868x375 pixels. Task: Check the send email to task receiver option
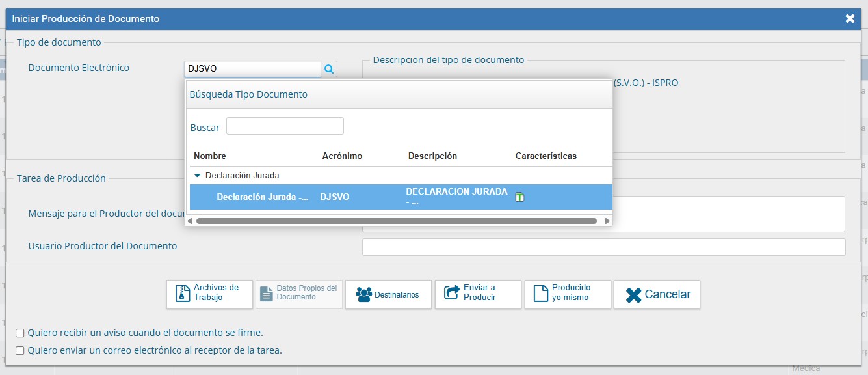[21, 349]
